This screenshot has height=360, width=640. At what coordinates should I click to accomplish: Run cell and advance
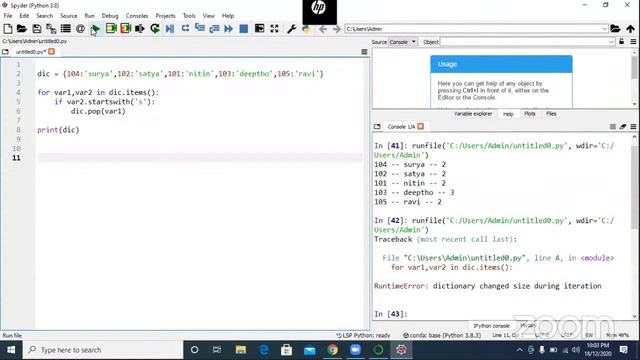125,29
